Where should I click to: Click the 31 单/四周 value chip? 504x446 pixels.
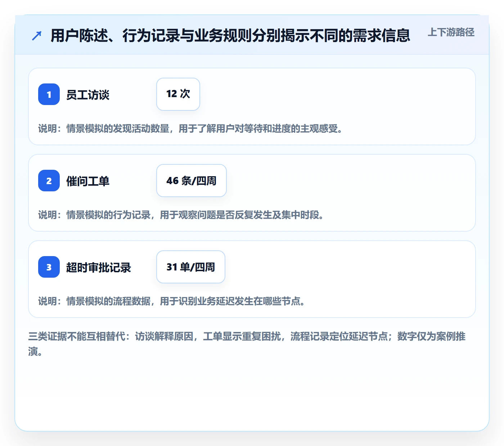[191, 267]
